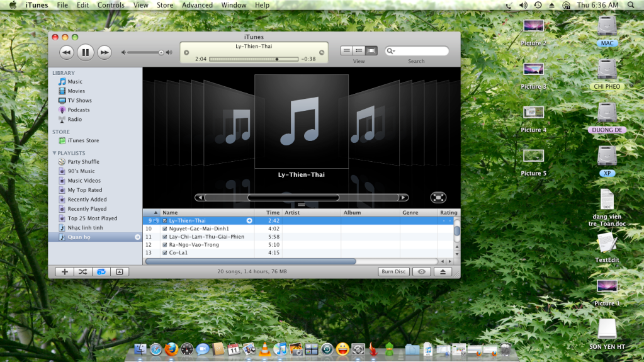Select Recently Played playlist
The height and width of the screenshot is (362, 644).
pos(87,209)
